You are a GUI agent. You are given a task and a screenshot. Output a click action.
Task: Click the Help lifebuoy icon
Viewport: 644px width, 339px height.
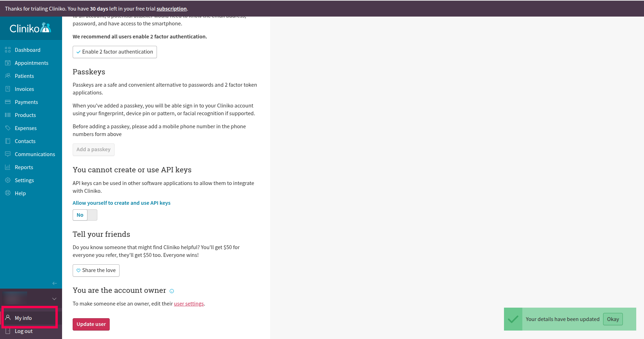click(8, 193)
